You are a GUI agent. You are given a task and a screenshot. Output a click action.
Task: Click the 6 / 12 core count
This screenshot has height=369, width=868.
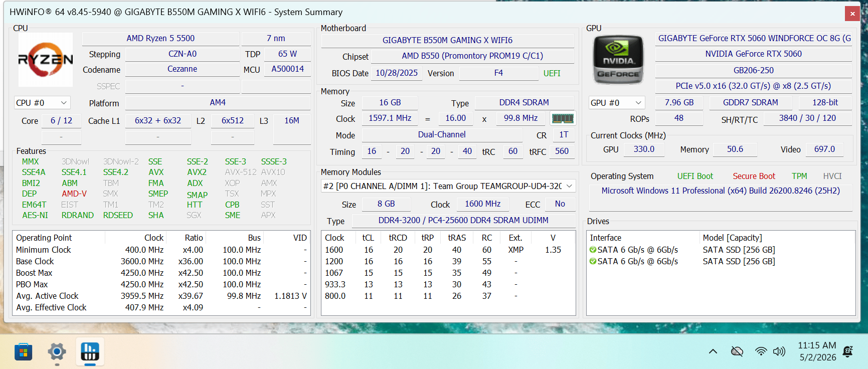tap(61, 121)
